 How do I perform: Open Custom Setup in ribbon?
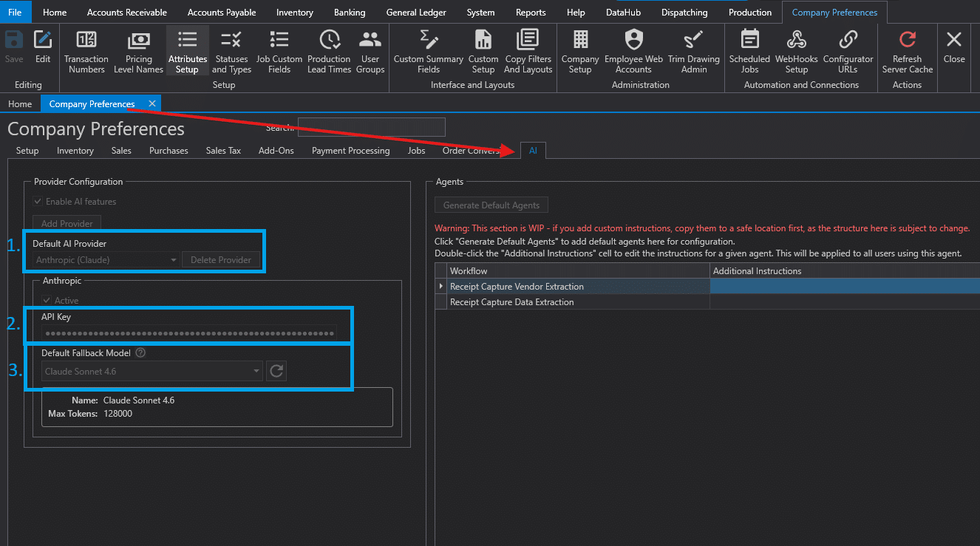coord(483,52)
